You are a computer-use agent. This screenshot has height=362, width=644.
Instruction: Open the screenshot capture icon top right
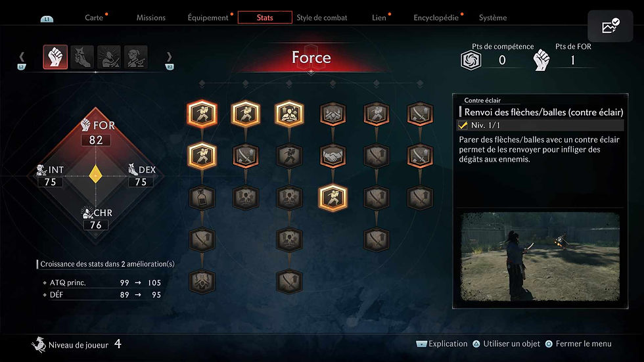610,26
